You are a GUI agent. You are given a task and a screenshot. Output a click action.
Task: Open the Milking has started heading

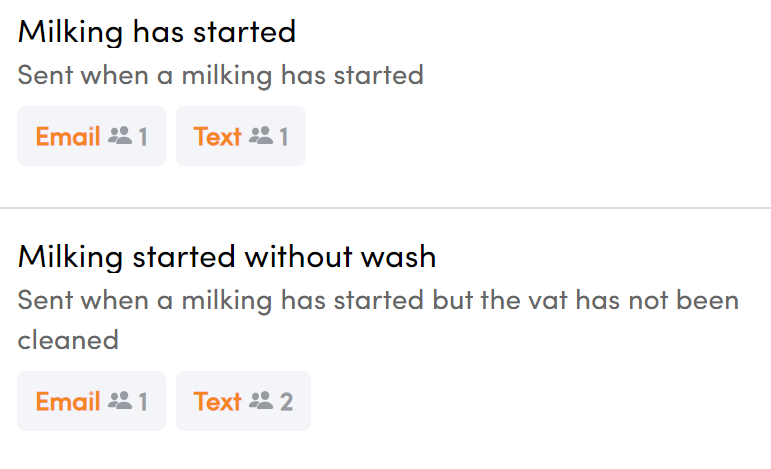[x=157, y=32]
